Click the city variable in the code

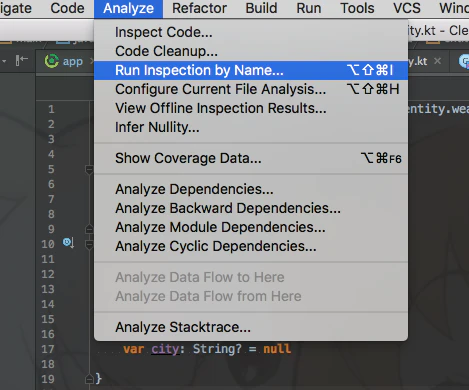[x=165, y=349]
